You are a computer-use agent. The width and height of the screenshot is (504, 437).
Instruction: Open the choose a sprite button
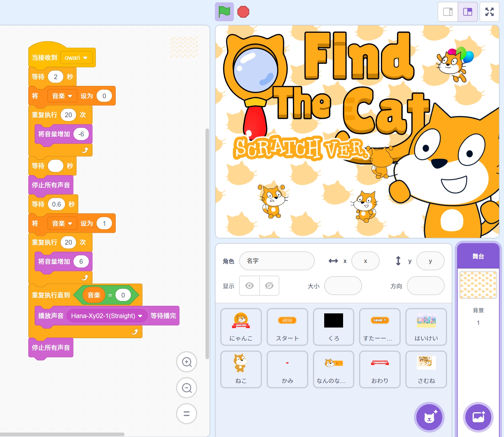click(429, 417)
